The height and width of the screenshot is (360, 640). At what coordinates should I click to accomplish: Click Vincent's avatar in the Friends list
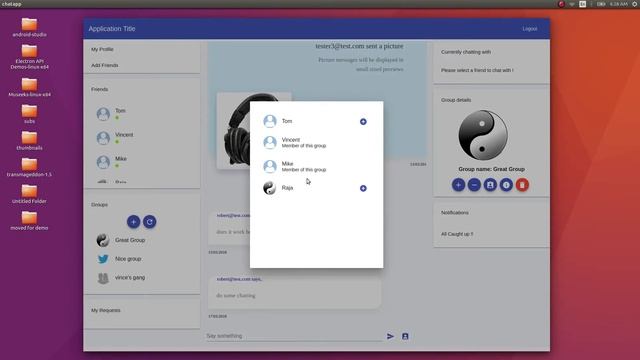tap(103, 138)
